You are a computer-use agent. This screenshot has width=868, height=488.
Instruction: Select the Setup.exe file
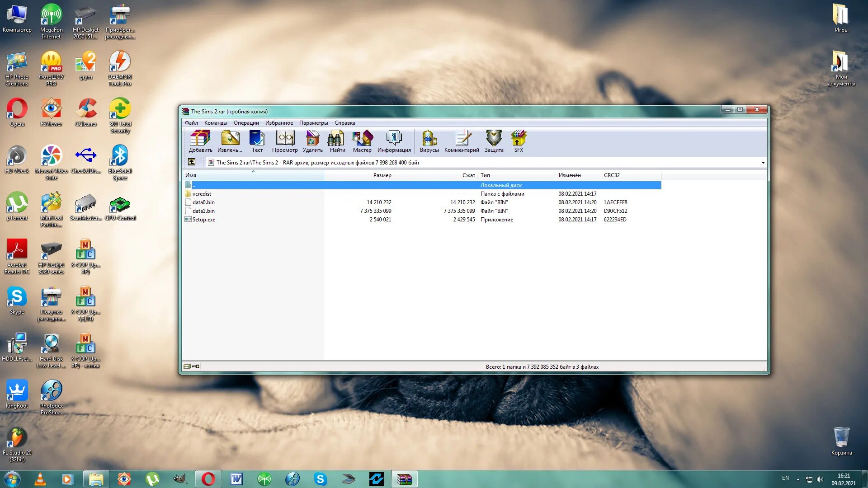[x=203, y=220]
